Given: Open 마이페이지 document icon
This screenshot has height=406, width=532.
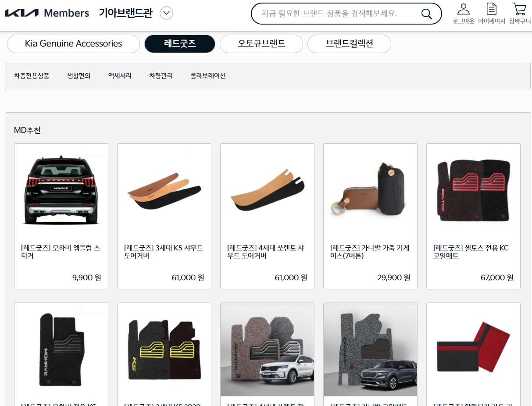Looking at the screenshot, I should [492, 9].
